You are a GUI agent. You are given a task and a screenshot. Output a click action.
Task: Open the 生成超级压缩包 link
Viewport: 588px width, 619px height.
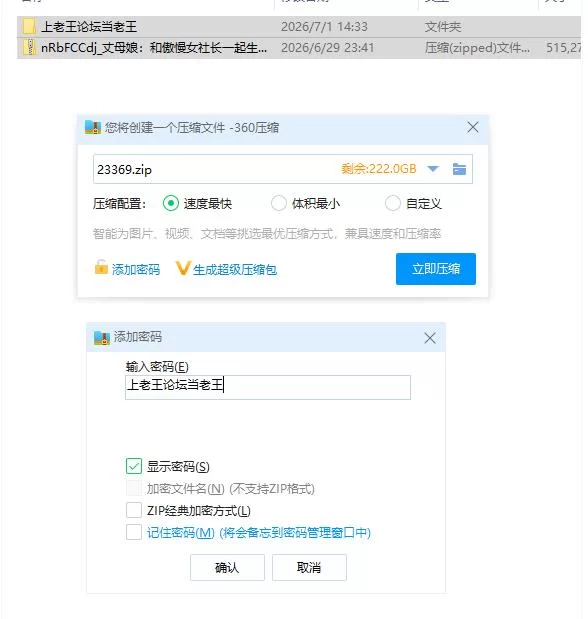tap(235, 270)
